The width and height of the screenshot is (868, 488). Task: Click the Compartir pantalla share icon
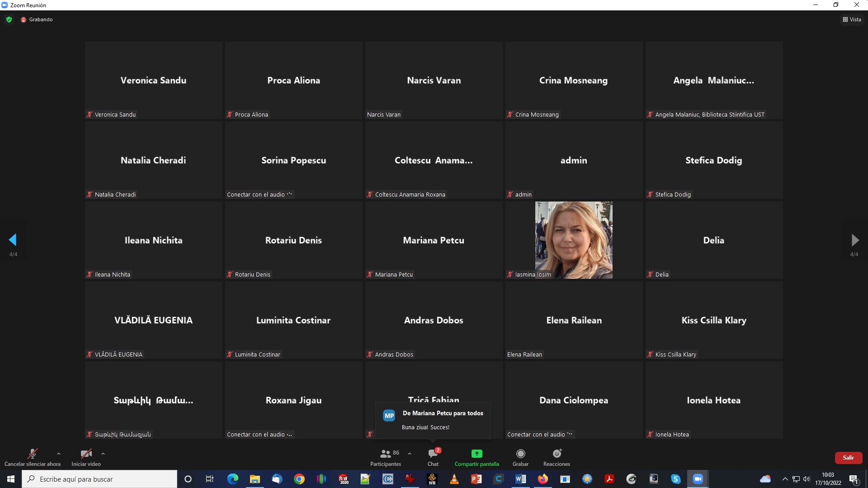coord(476,454)
